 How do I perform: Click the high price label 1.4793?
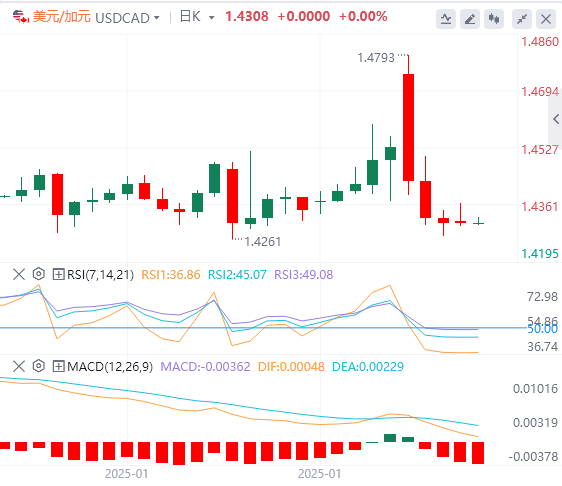coord(376,58)
